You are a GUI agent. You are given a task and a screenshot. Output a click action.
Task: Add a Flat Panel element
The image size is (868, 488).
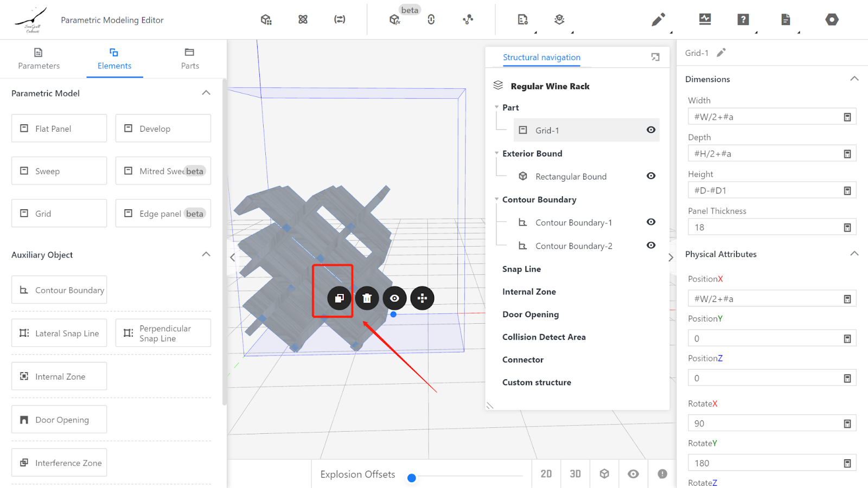tap(59, 129)
